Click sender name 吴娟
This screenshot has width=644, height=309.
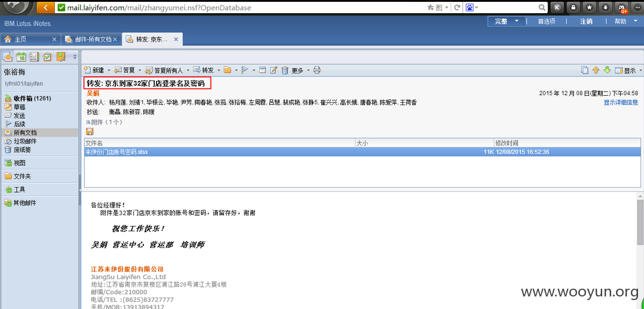[x=93, y=93]
